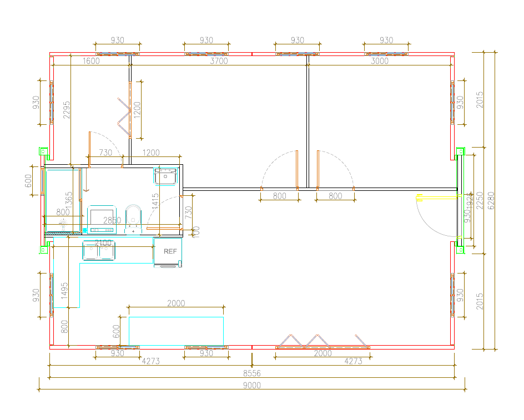Image resolution: width=524 pixels, height=420 pixels.
Task: Click the 9000 overall width dimension
Action: click(251, 387)
